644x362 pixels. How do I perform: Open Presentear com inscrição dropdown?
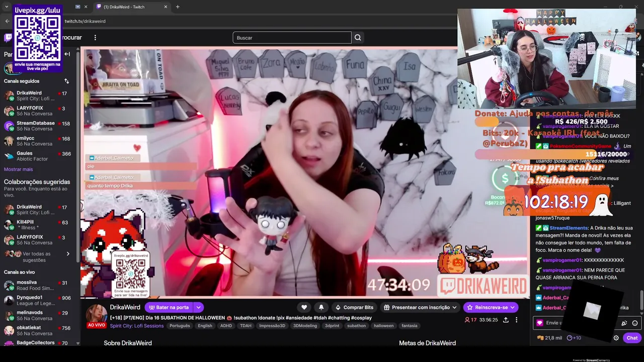tap(420, 307)
